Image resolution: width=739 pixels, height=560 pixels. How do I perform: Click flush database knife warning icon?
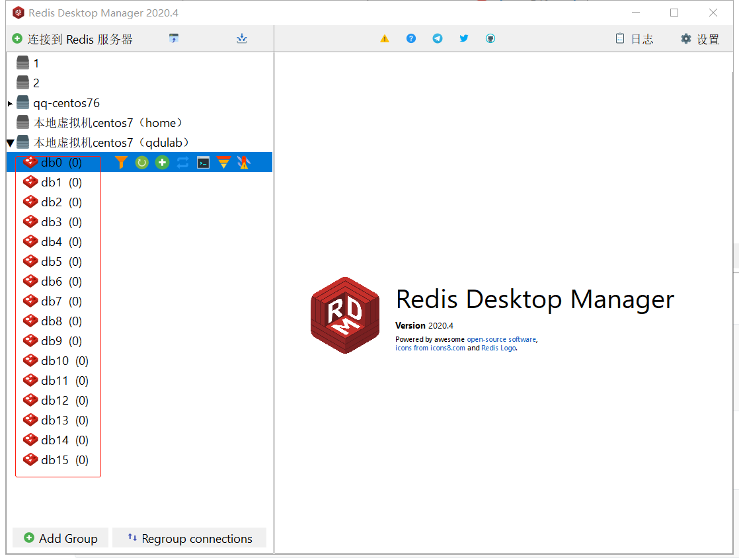[x=244, y=163]
